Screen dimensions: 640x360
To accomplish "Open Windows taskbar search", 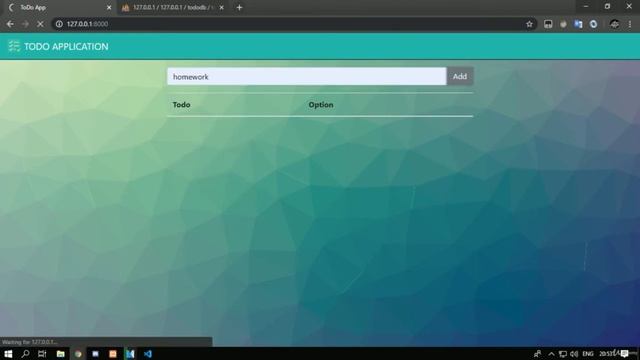I will (25, 354).
